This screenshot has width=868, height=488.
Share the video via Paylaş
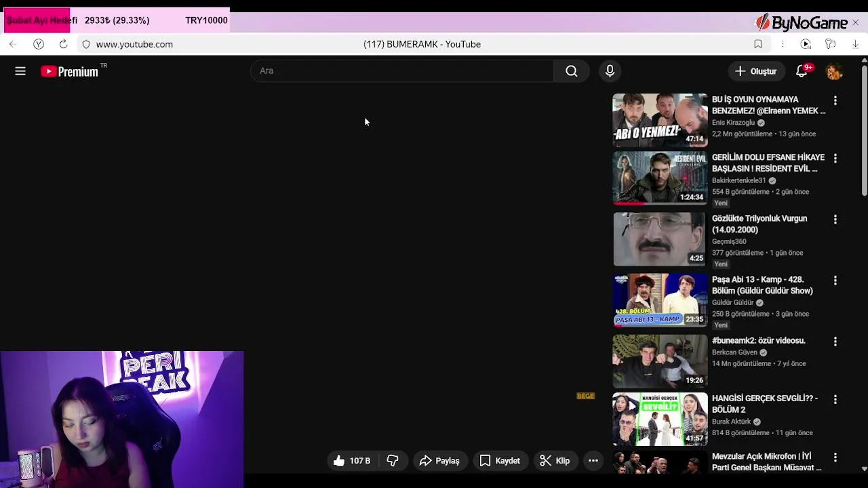point(439,461)
